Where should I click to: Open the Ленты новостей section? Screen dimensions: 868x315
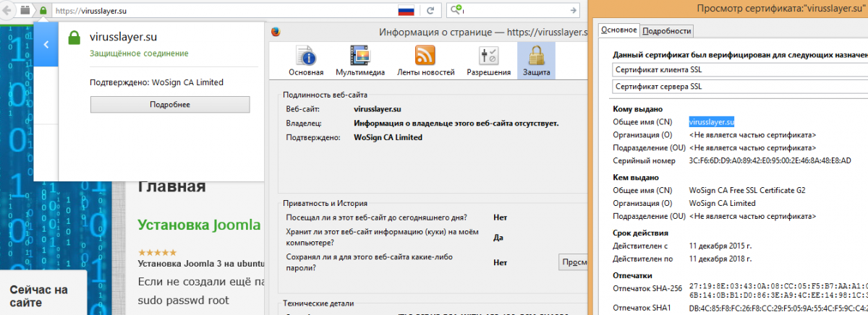(x=425, y=61)
